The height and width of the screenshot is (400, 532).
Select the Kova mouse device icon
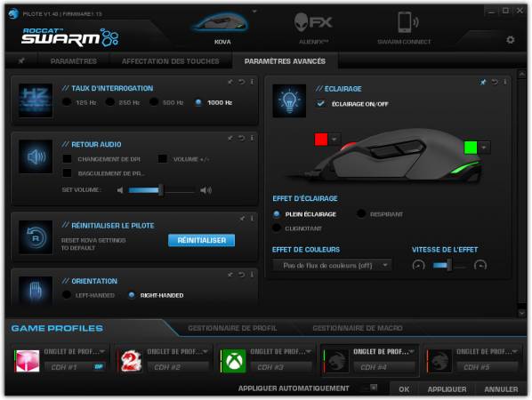(220, 22)
